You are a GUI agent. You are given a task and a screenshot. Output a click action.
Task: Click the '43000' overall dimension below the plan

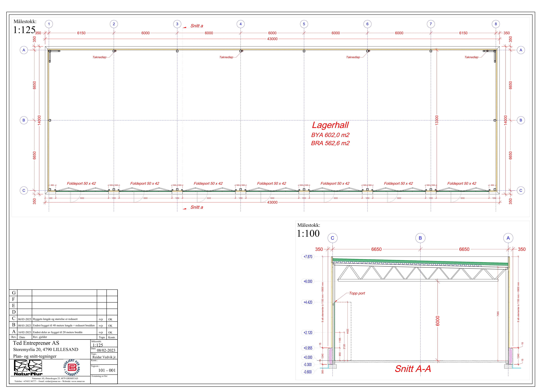(272, 202)
